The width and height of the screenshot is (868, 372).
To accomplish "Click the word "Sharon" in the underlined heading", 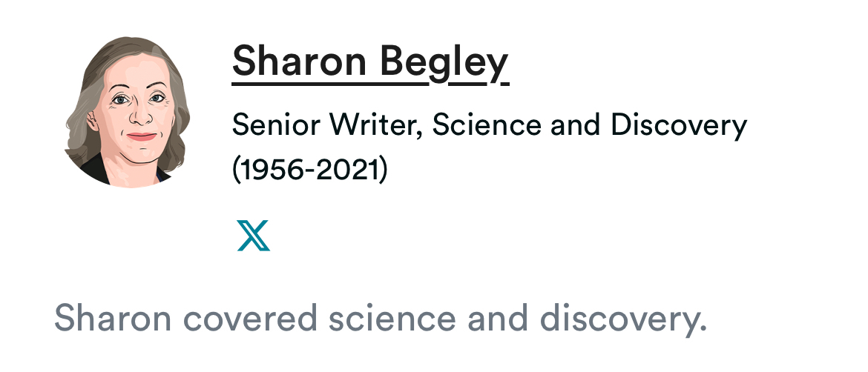I will coord(299,61).
